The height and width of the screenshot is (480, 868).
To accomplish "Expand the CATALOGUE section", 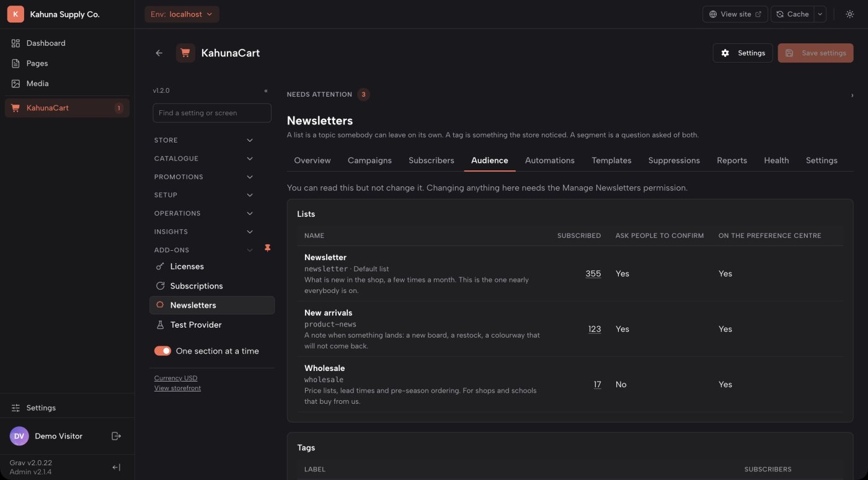I will [205, 159].
